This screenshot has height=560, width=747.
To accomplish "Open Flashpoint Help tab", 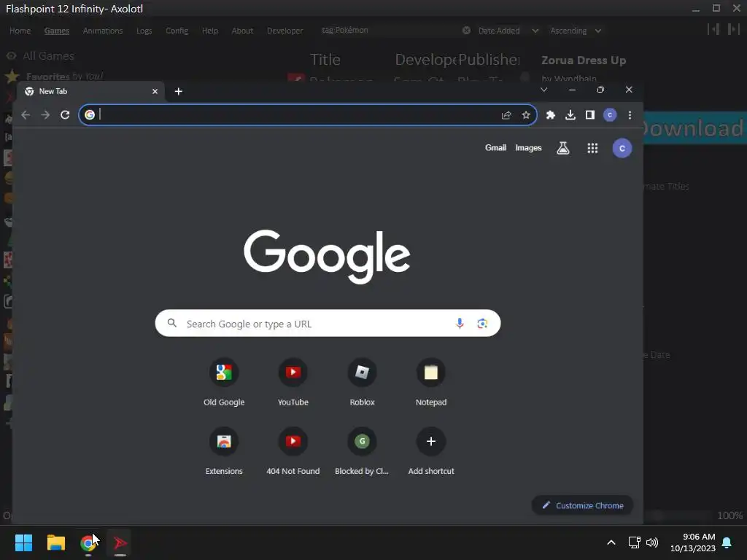I will pos(209,31).
